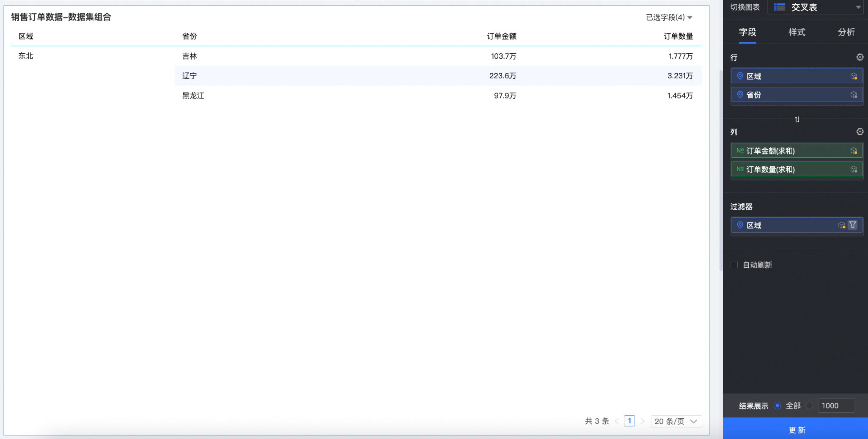Click cube icon on row field 省份
The width and height of the screenshot is (868, 439).
(854, 95)
